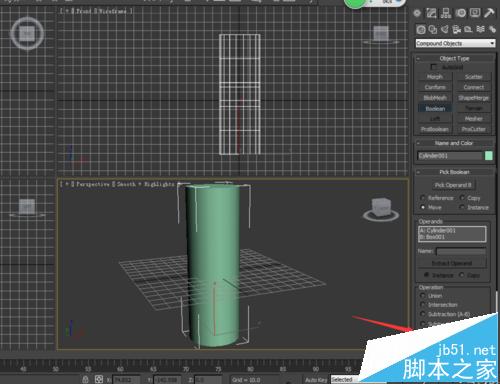Select Copy radio below Extract Operand
Image resolution: width=500 pixels, height=384 pixels.
462,275
